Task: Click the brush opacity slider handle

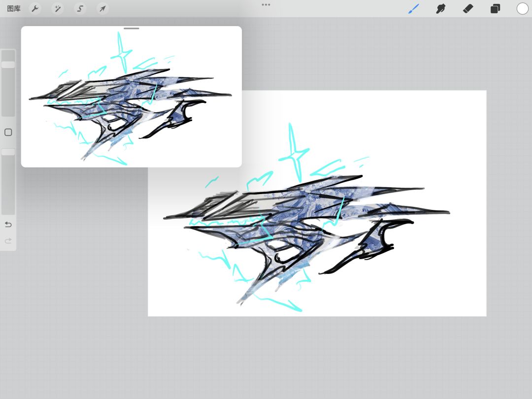Action: click(8, 152)
